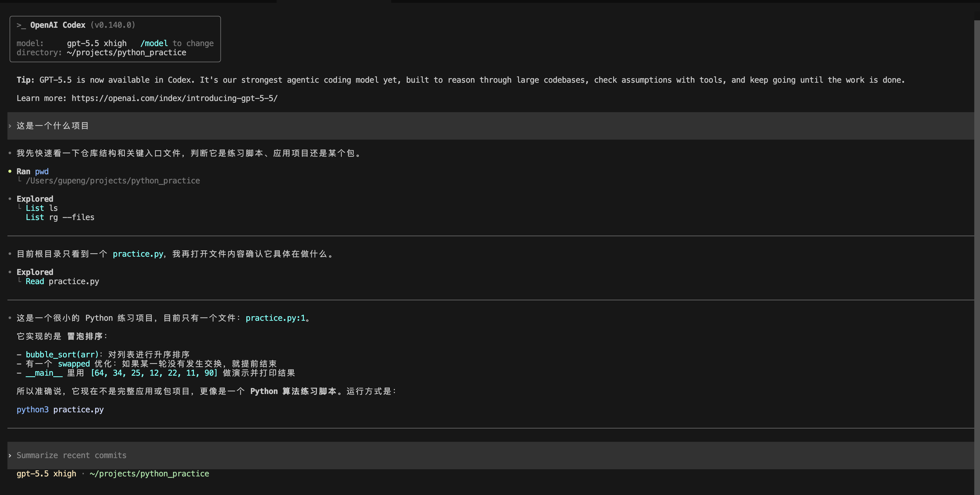Click the directory path in header box
The image size is (980, 495).
126,52
